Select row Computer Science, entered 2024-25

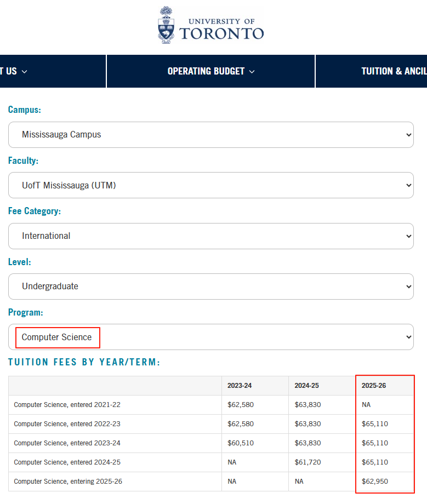click(211, 462)
